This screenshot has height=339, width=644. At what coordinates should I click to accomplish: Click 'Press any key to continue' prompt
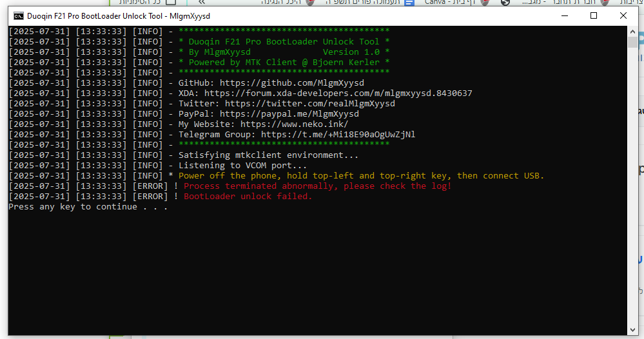tap(88, 207)
